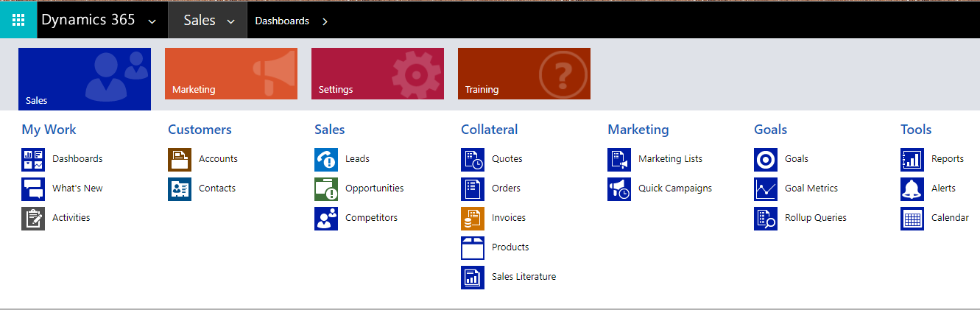980x310 pixels.
Task: Open the Activities link
Action: click(x=71, y=218)
